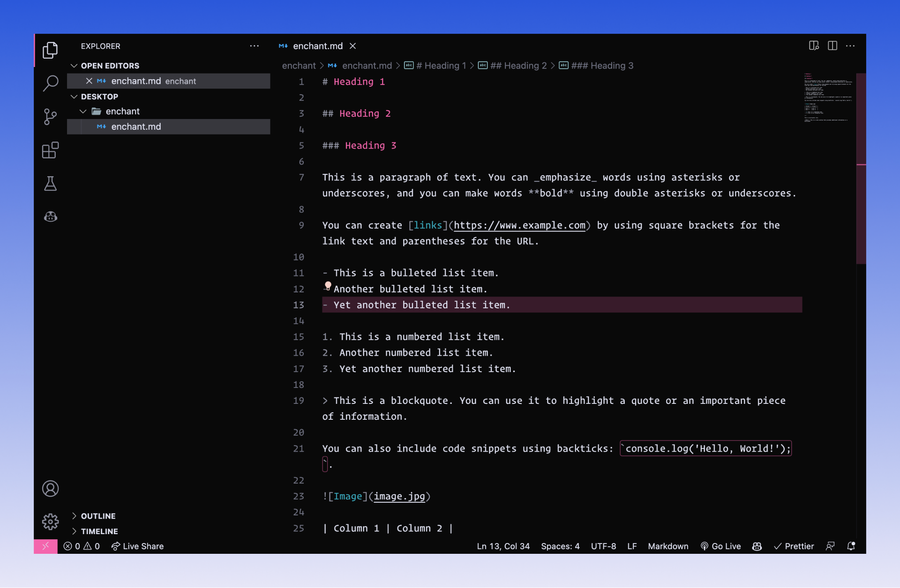Click the enchant breadcrumb folder

coord(299,66)
